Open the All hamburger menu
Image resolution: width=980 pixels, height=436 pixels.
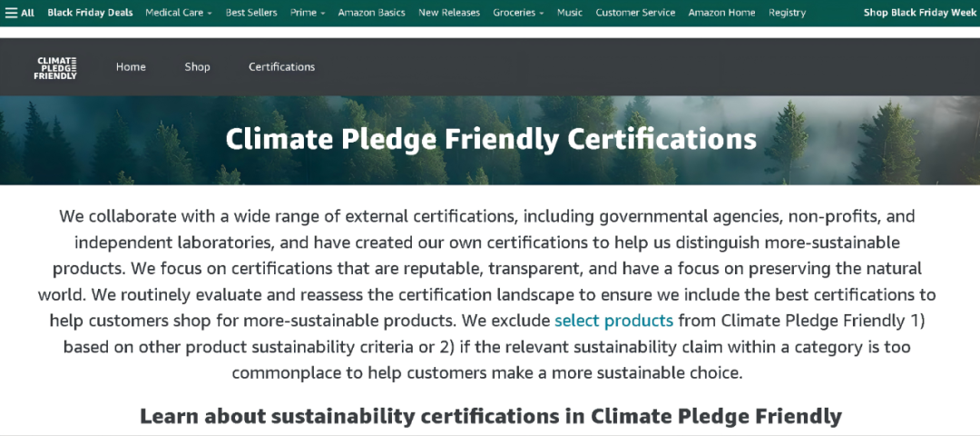pos(19,13)
